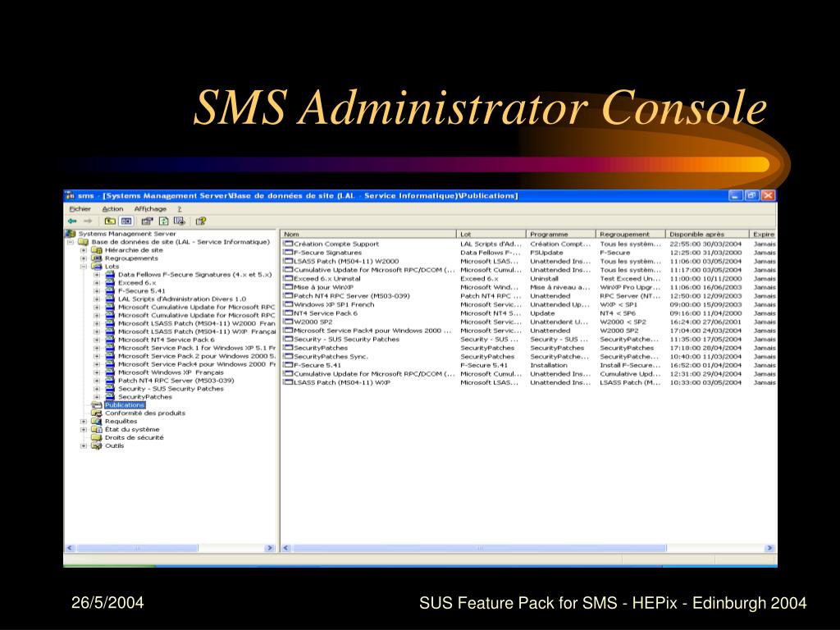
Task: Click the Hiérarchie de site folder icon
Action: pyautogui.click(x=97, y=250)
